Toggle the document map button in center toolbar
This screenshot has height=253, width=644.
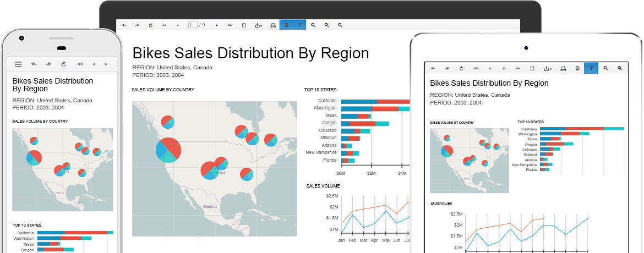pos(286,25)
